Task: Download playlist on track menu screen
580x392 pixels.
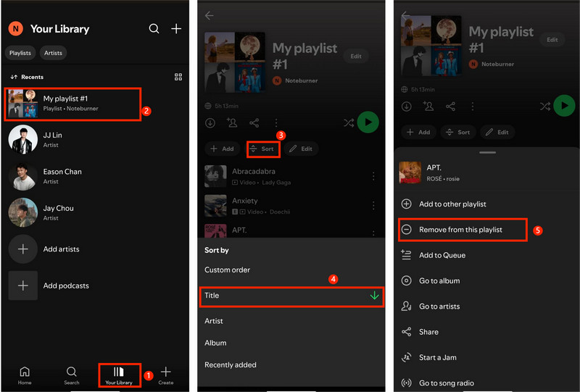Action: tap(407, 107)
